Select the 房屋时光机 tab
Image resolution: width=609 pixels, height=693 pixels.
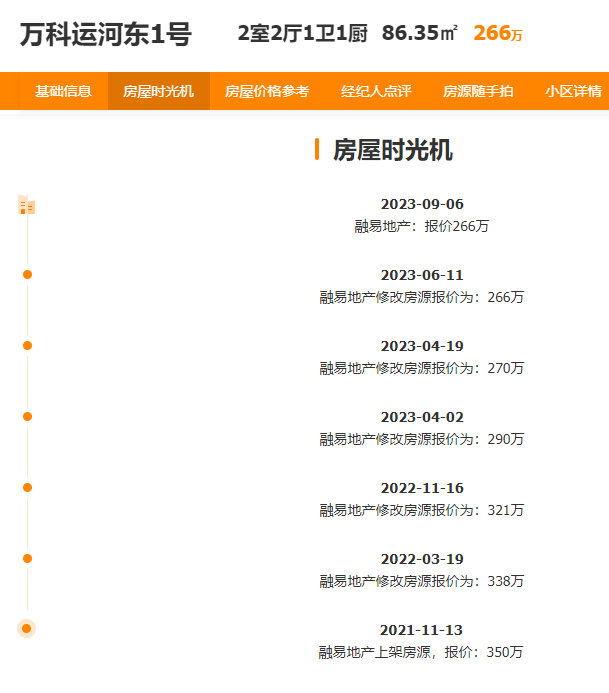click(159, 91)
